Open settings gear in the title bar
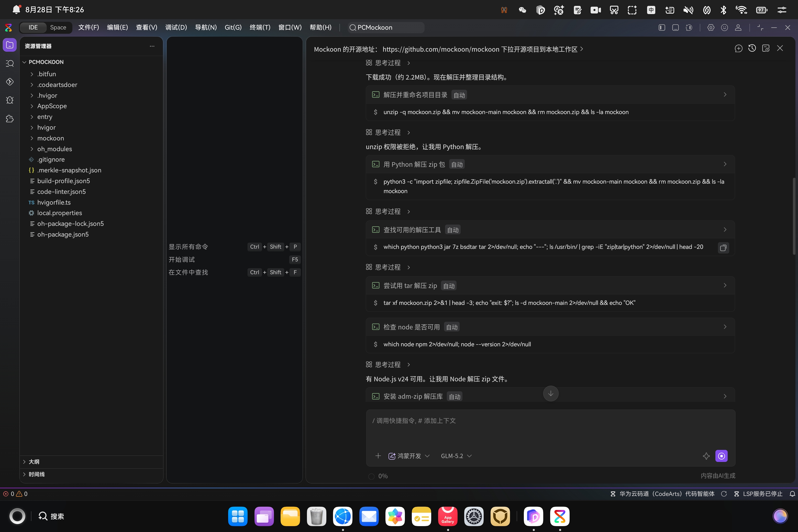Viewport: 798px width, 532px height. (x=711, y=27)
